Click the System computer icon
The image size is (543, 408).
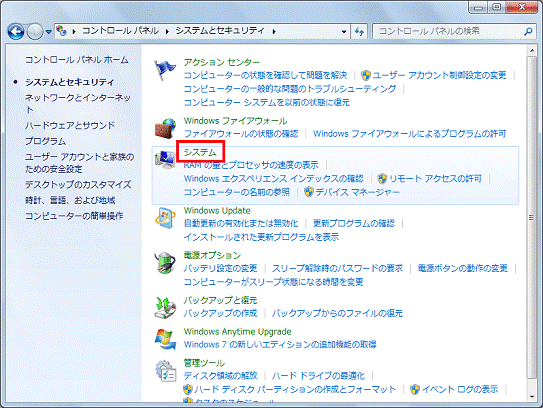click(x=165, y=160)
